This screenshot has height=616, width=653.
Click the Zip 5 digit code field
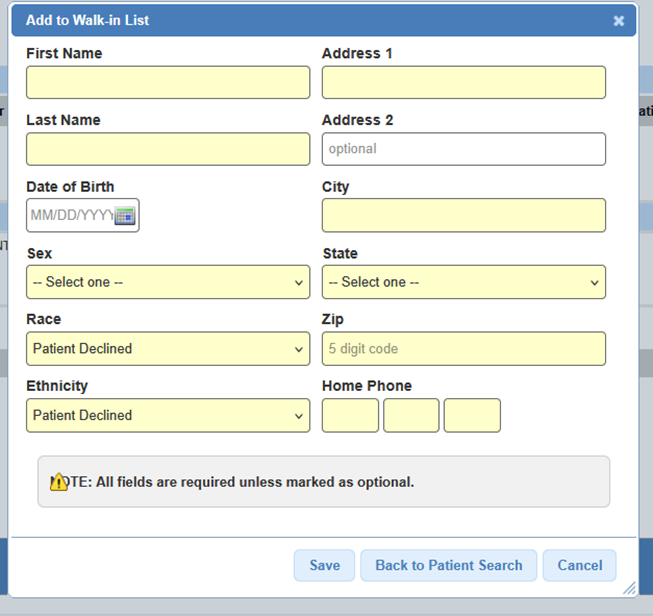click(463, 349)
